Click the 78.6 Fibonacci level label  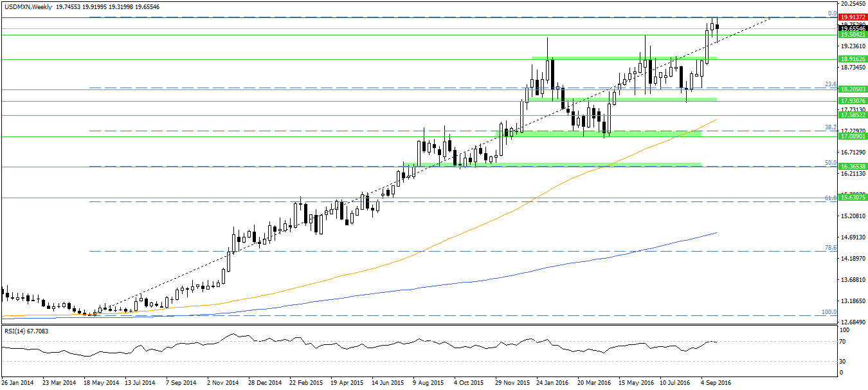[830, 248]
